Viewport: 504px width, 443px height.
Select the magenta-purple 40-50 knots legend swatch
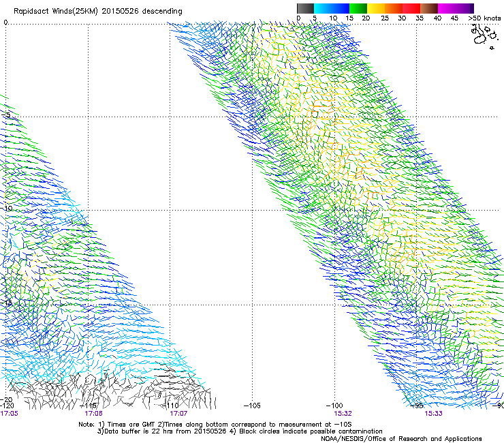coord(456,8)
